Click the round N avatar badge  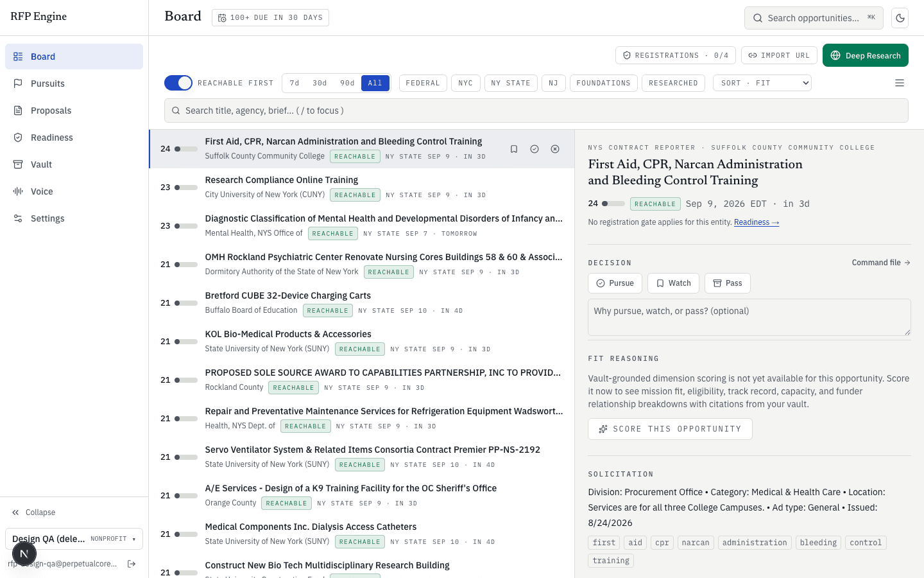coord(24,554)
